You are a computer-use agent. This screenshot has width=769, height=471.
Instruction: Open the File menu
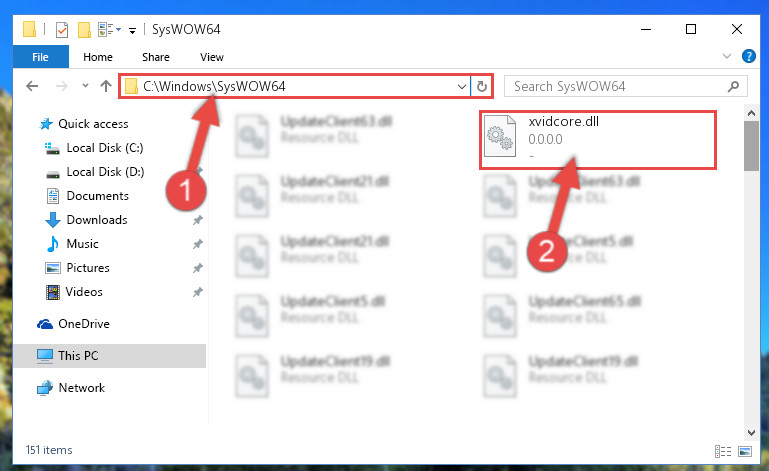click(40, 57)
